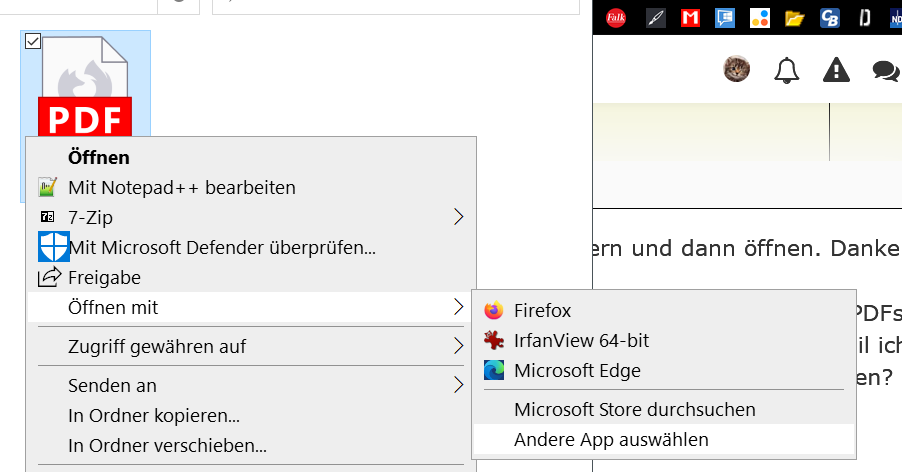Select 'Mit Notepad++ bearbeiten'
Screen dimensions: 902x472
click(x=182, y=187)
